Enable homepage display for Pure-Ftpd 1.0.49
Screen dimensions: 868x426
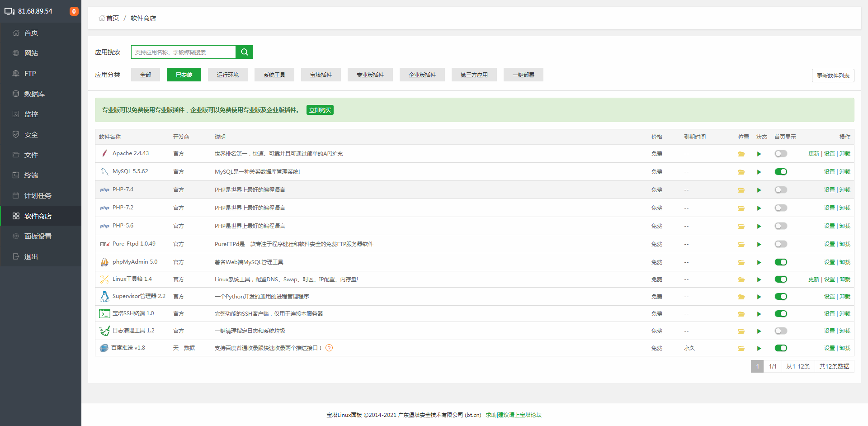tap(781, 244)
